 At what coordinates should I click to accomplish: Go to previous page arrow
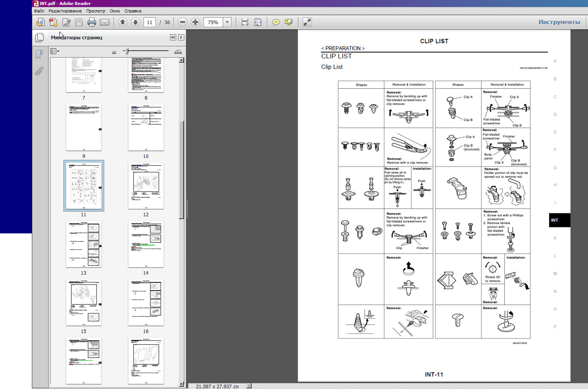[122, 22]
